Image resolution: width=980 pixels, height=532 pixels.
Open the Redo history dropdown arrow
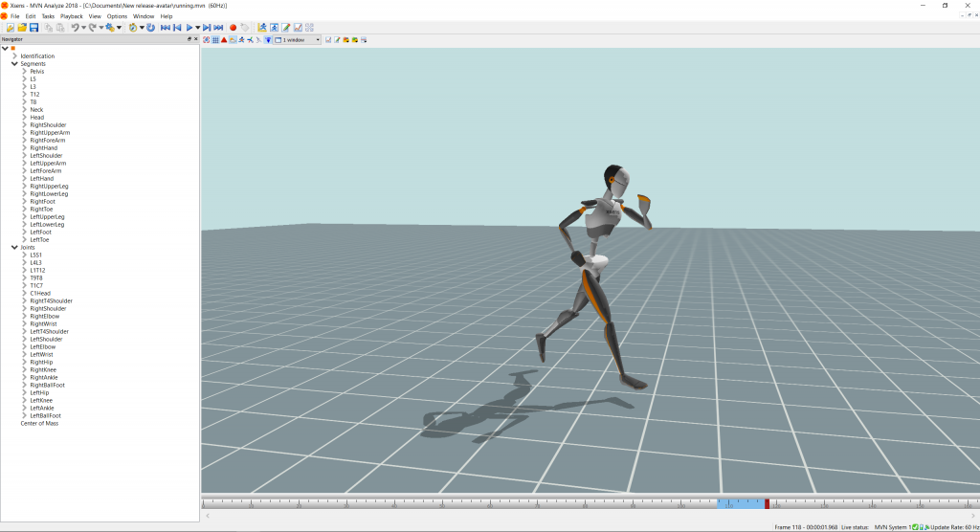pyautogui.click(x=101, y=28)
